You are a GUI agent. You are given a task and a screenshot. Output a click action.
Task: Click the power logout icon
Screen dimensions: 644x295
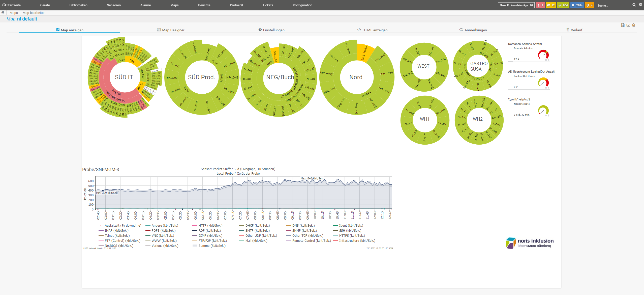coord(640,5)
